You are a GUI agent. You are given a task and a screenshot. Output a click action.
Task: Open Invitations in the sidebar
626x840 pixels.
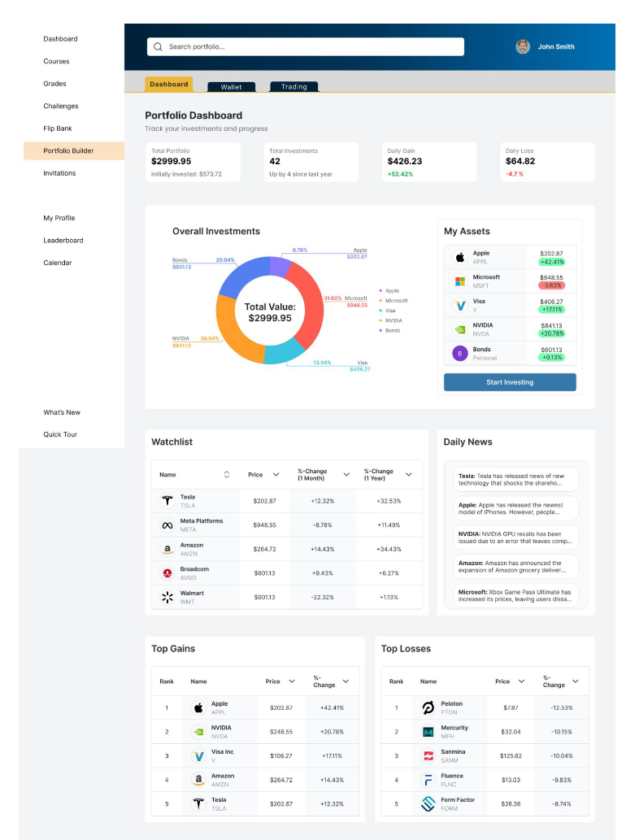click(59, 173)
